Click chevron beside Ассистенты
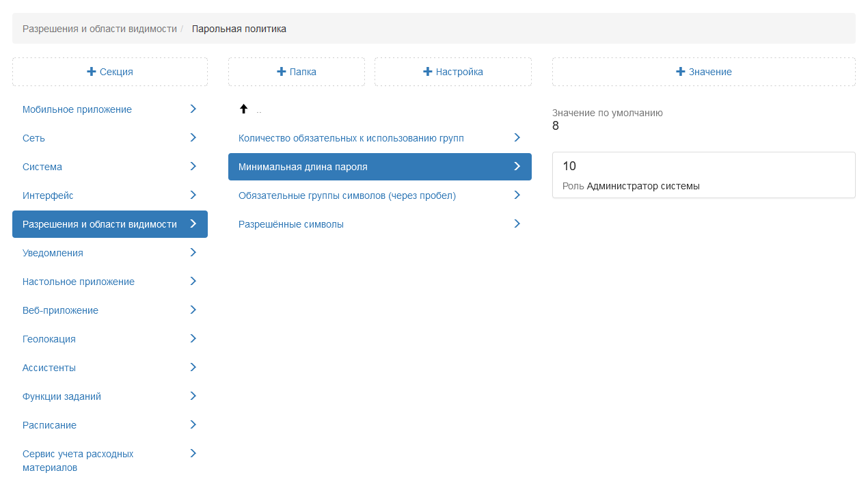Image resolution: width=868 pixels, height=488 pixels. (193, 368)
